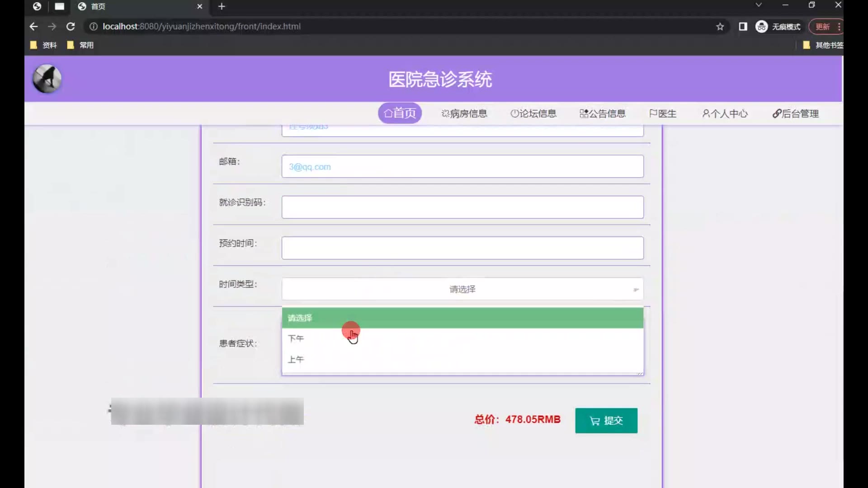Focus the 预约时间 input field
The height and width of the screenshot is (488, 868).
[462, 248]
